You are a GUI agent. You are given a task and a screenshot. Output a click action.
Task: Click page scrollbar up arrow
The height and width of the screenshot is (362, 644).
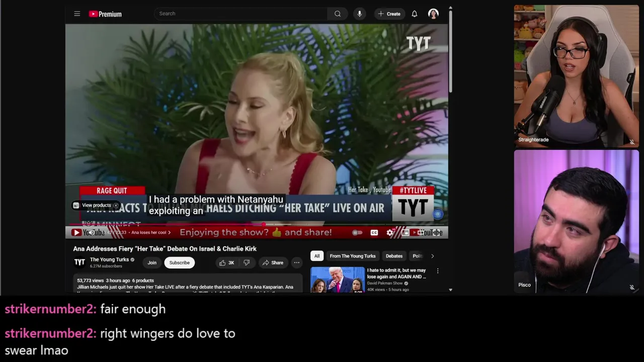450,8
